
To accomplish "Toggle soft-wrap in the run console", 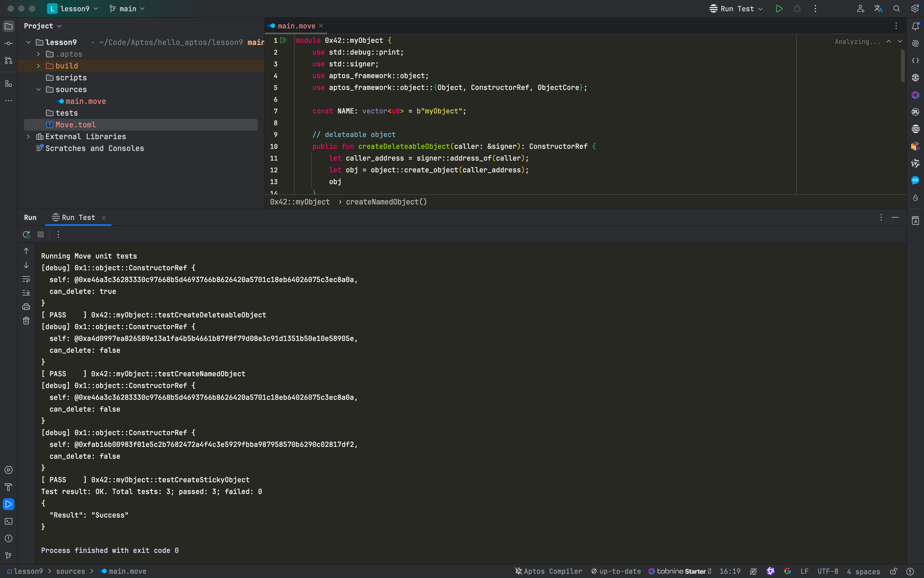I will [x=26, y=279].
